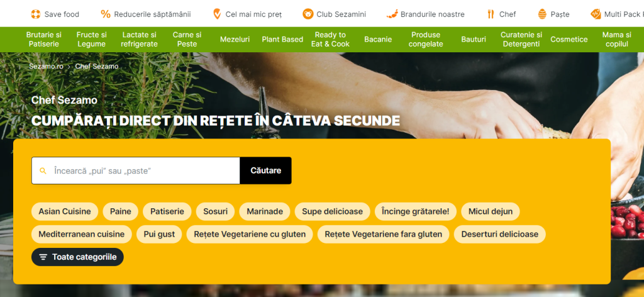Select the Deserturi delicioase tag

499,234
